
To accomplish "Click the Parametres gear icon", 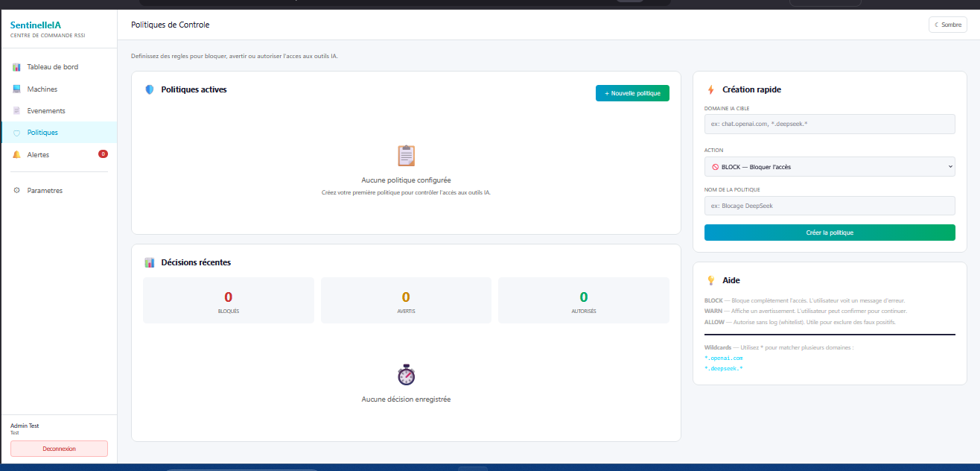I will tap(16, 191).
